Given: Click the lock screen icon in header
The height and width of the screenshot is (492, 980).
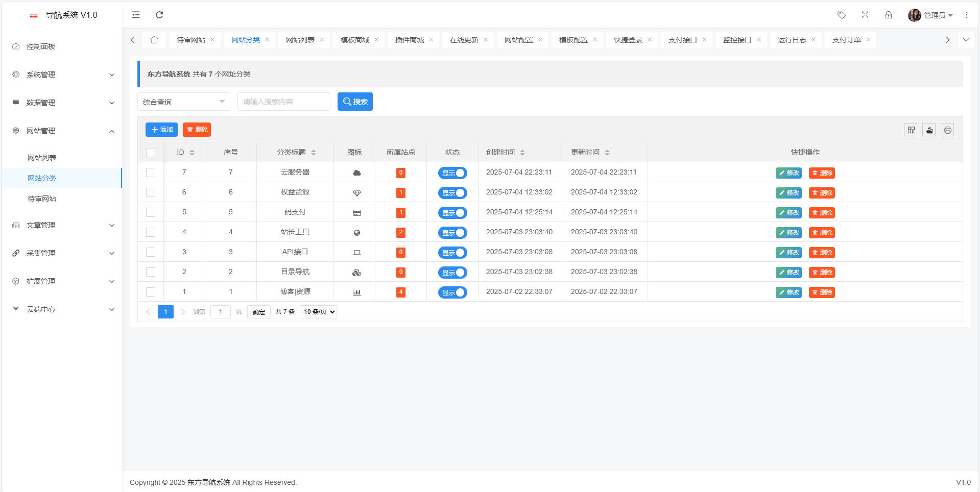Looking at the screenshot, I should coord(889,15).
